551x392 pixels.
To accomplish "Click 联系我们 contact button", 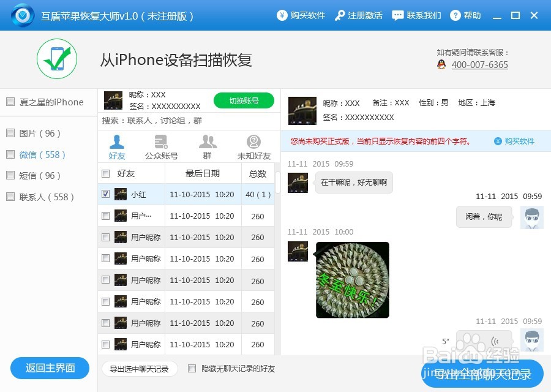I will (x=416, y=15).
